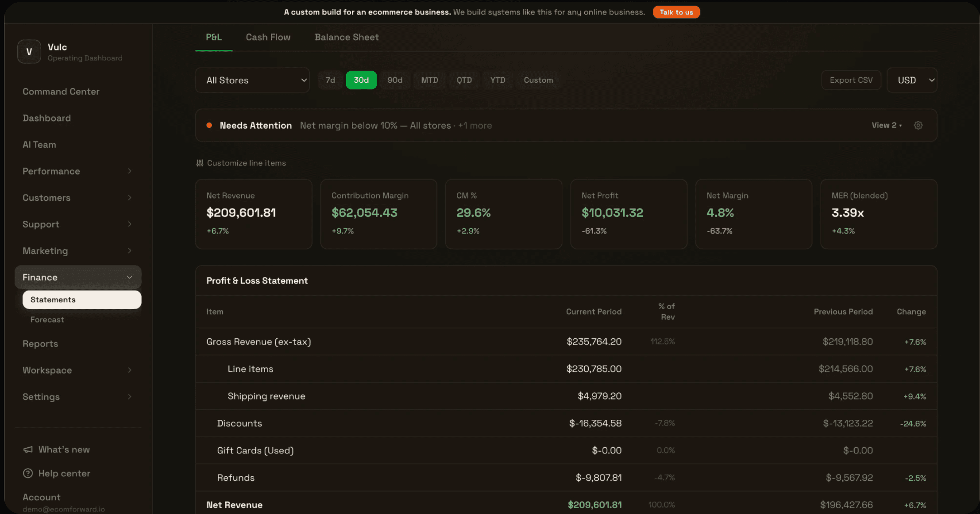
Task: Expand the Support menu chevron
Action: pos(130,224)
